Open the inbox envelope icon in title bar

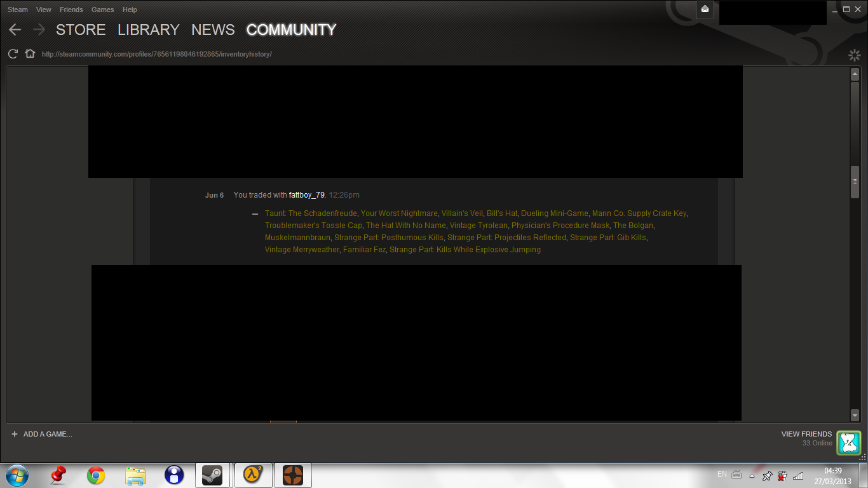point(705,9)
